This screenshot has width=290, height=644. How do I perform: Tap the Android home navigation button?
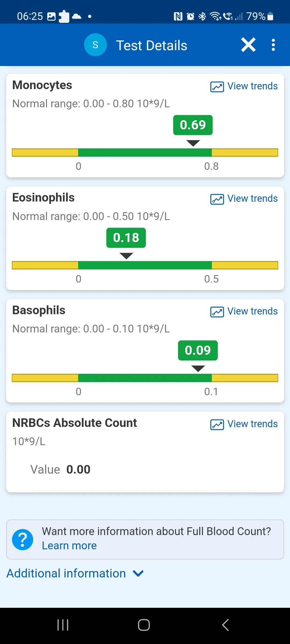(x=144, y=625)
